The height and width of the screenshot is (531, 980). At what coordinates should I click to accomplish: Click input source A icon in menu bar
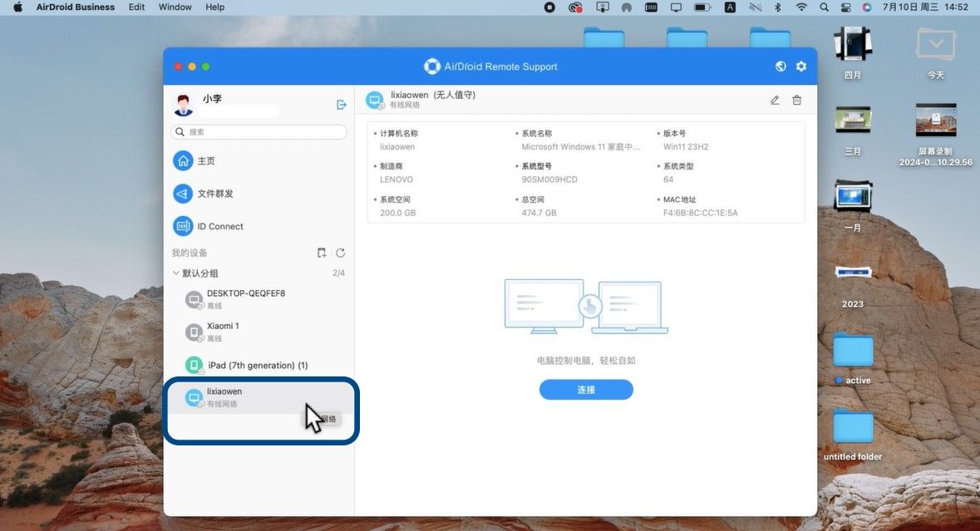(x=729, y=7)
